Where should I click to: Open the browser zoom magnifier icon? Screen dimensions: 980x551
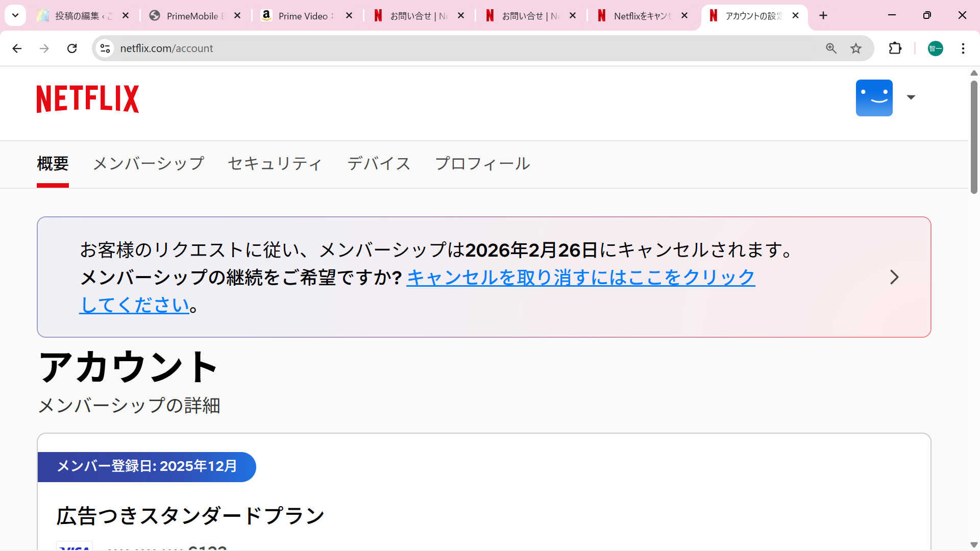click(x=831, y=48)
